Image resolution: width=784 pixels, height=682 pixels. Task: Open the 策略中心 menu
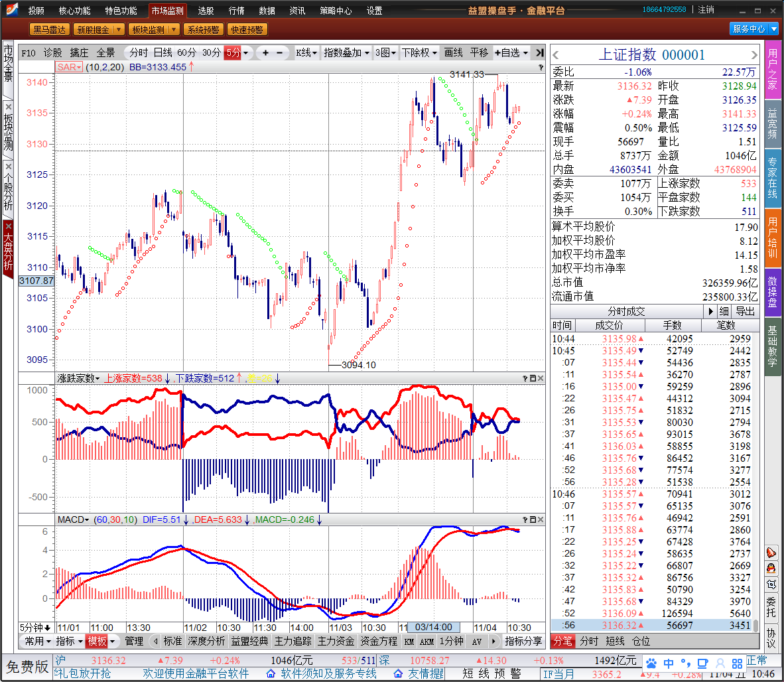coord(336,11)
